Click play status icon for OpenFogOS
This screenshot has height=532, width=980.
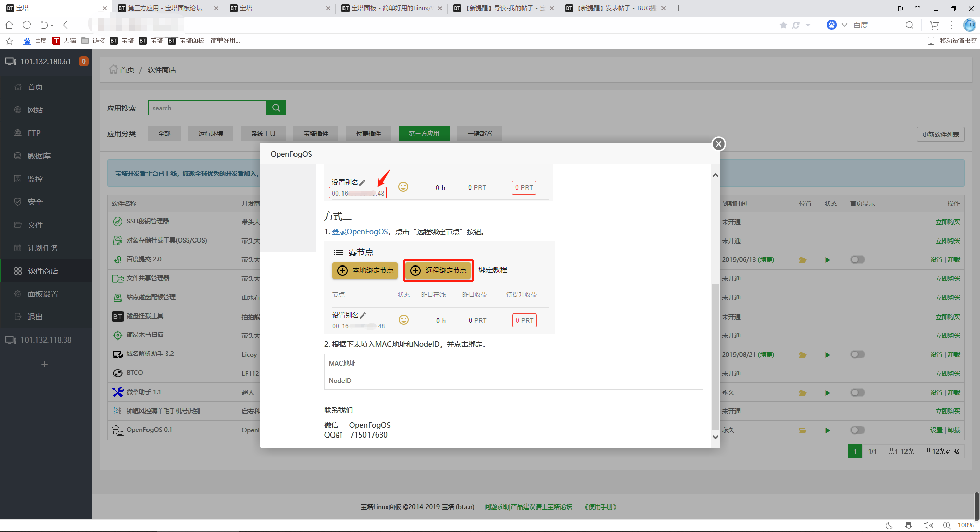[828, 431]
